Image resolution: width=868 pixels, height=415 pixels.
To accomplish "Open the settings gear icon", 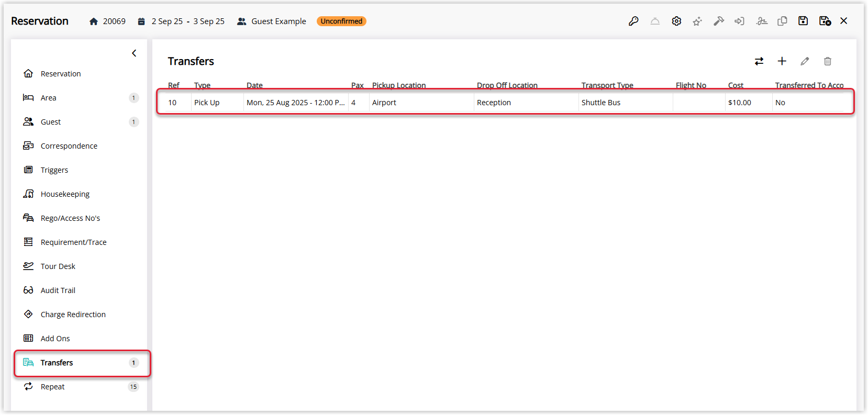I will pyautogui.click(x=676, y=21).
